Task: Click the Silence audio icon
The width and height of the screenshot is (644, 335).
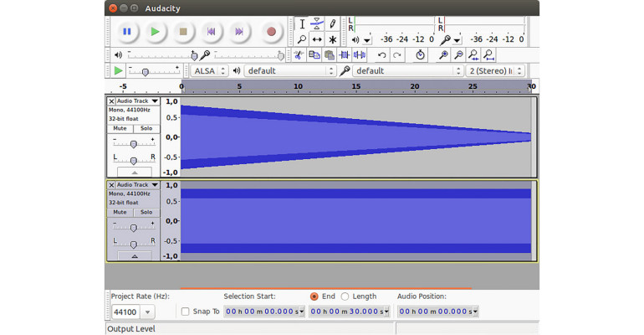Action: pyautogui.click(x=360, y=55)
